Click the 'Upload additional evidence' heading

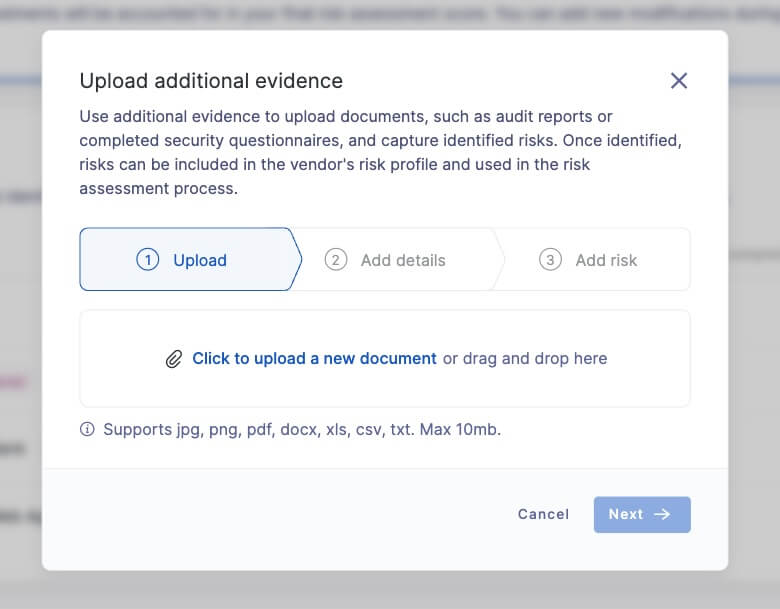211,81
